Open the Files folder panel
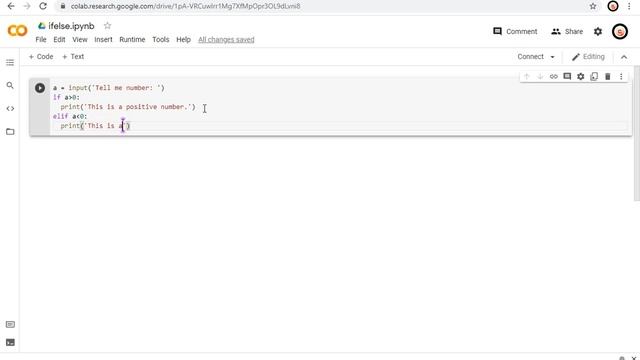This screenshot has width=640, height=360. (10, 132)
